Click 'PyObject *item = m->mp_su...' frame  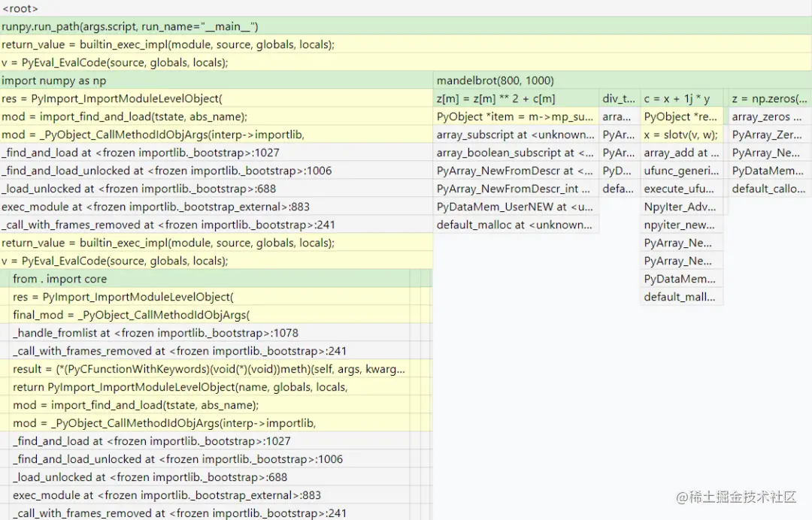(516, 116)
